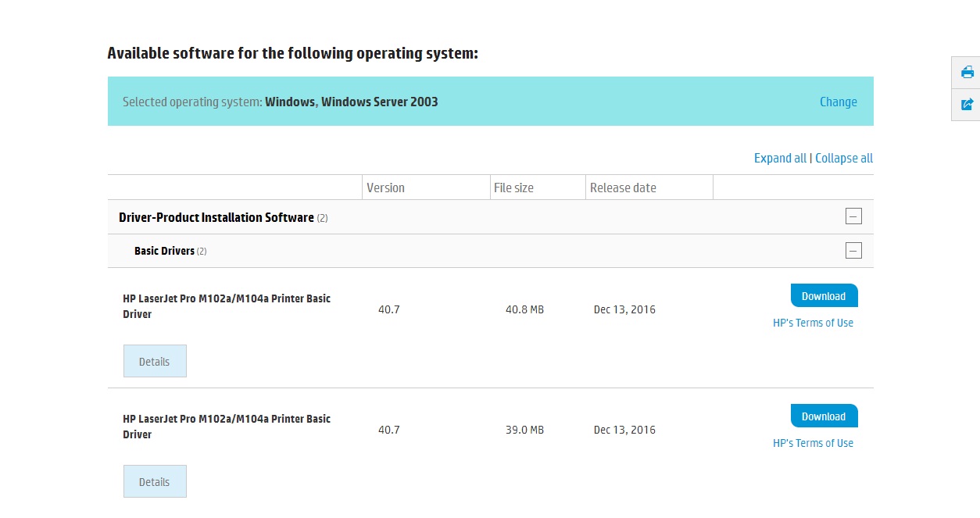Open HP's Terms of Use for 39.0 MB driver
Screen dimensions: 980x518
[813, 443]
